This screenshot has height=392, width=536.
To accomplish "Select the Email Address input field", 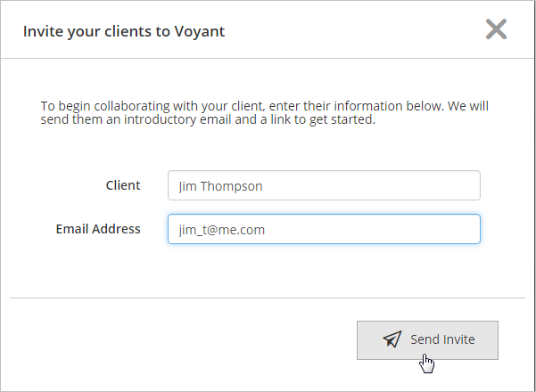I will click(324, 229).
